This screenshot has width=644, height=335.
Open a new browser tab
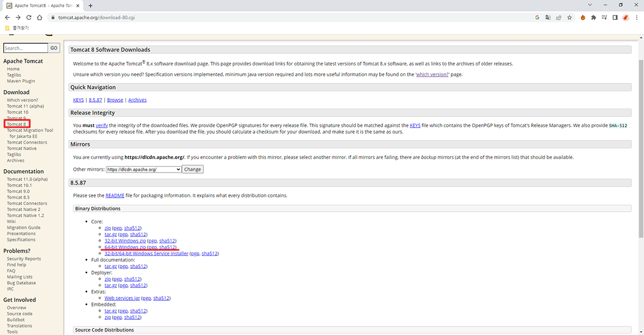[x=90, y=6]
